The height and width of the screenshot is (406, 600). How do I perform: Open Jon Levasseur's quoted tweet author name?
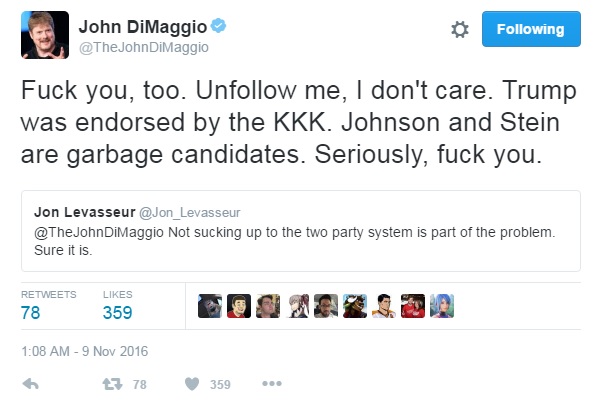[85, 212]
